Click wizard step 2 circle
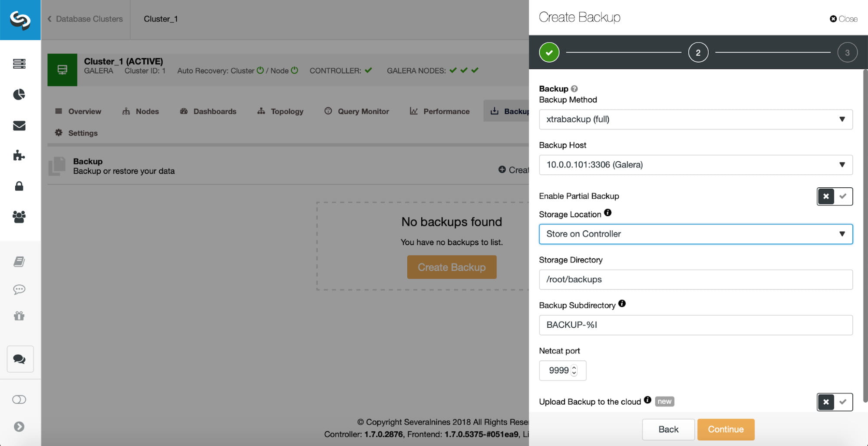 698,53
